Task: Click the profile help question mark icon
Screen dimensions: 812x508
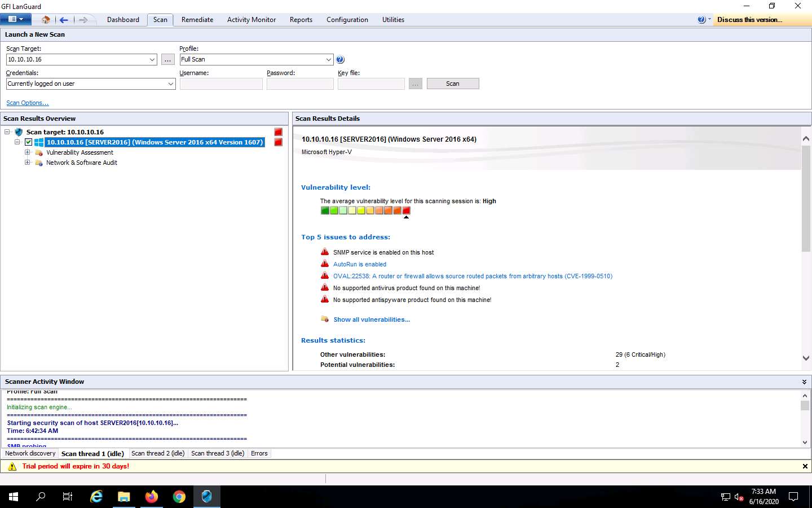Action: click(x=340, y=60)
